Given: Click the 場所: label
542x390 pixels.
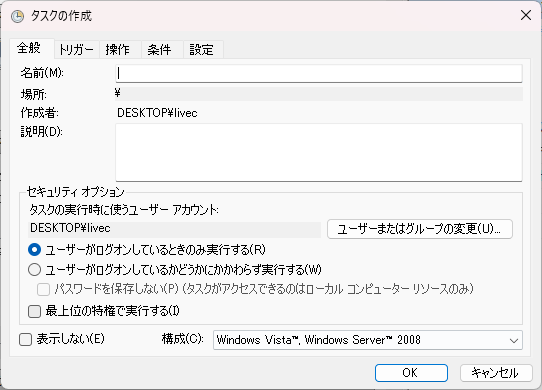Looking at the screenshot, I should click(34, 94).
